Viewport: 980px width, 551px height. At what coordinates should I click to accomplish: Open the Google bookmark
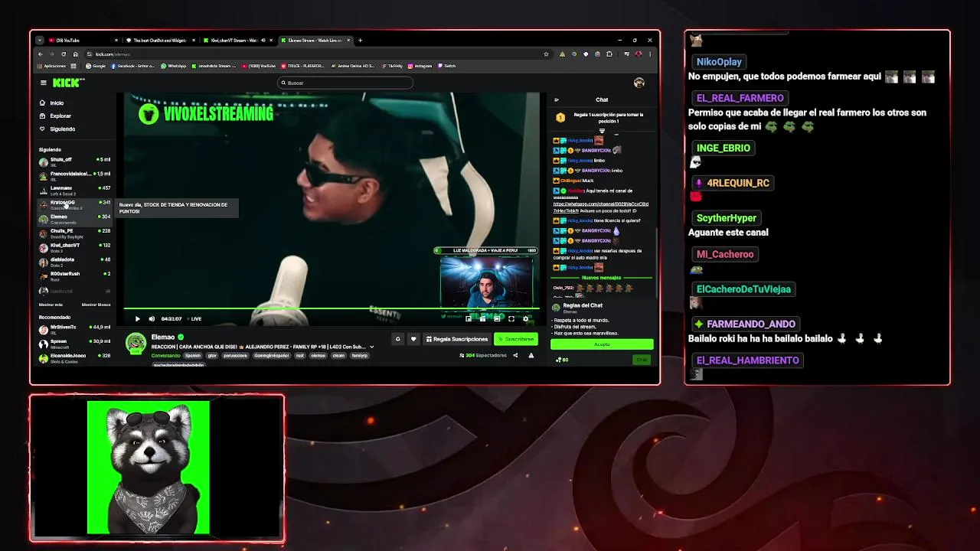96,66
